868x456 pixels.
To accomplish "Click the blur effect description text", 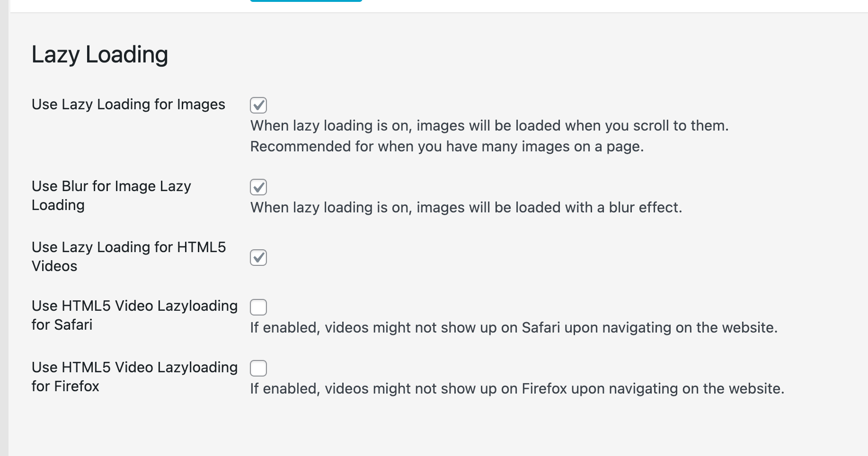I will (466, 208).
